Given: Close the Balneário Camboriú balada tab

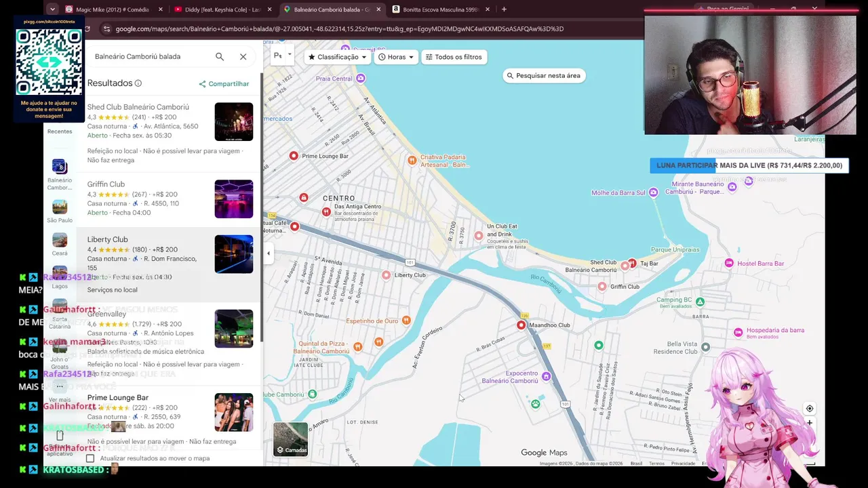Looking at the screenshot, I should 378,9.
